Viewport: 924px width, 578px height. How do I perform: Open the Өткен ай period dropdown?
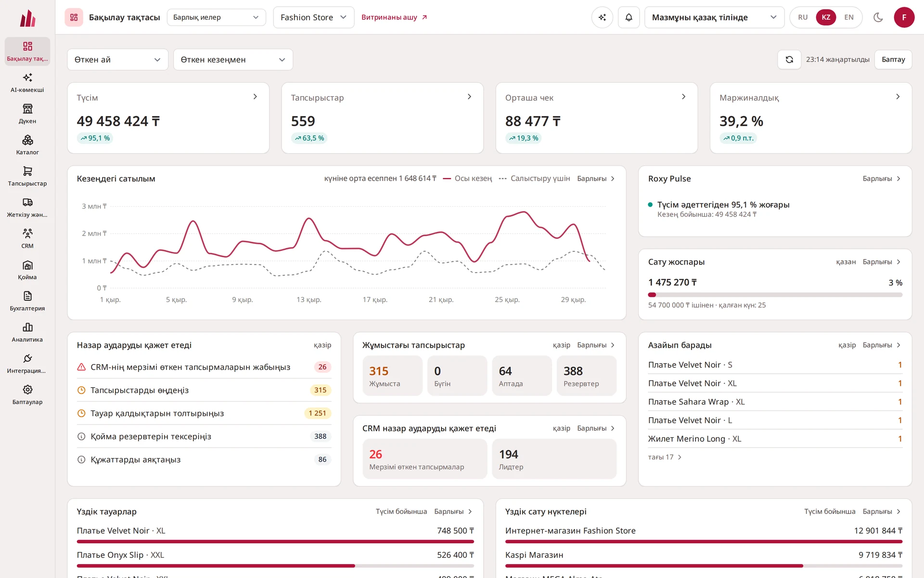tap(117, 60)
